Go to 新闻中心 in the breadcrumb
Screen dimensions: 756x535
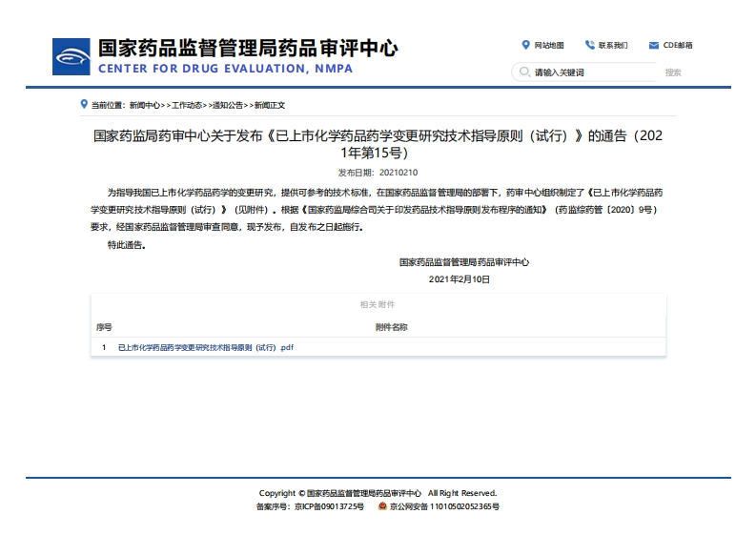pyautogui.click(x=145, y=105)
